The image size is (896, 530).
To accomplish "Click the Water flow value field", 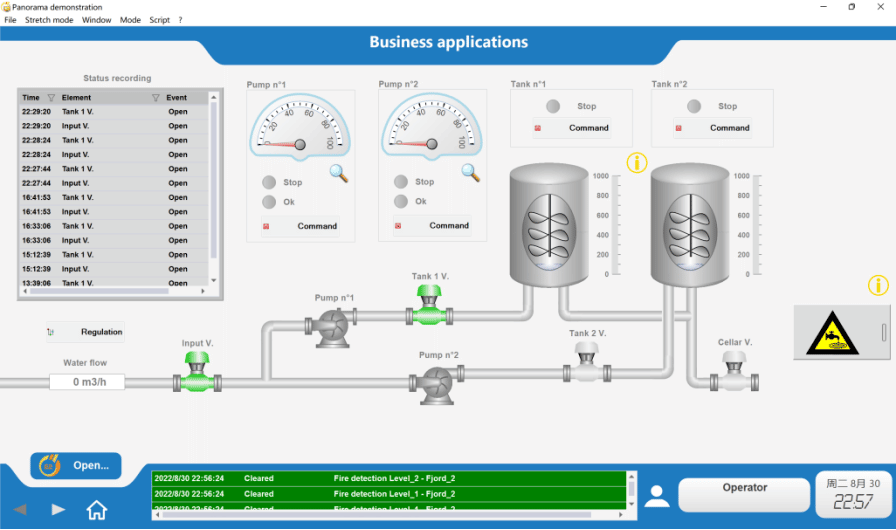I will (x=86, y=382).
